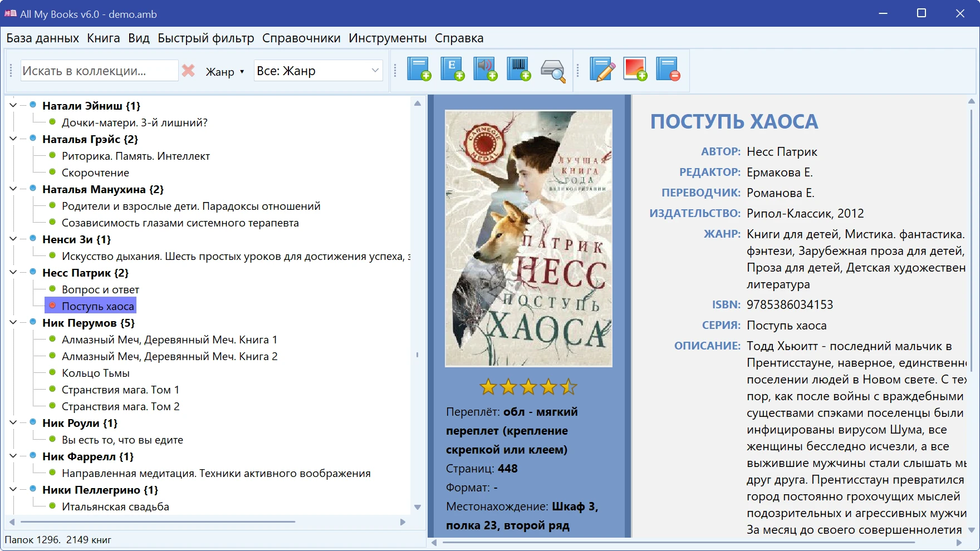
Task: Collapse the Несс Патрик author node
Action: [x=13, y=272]
